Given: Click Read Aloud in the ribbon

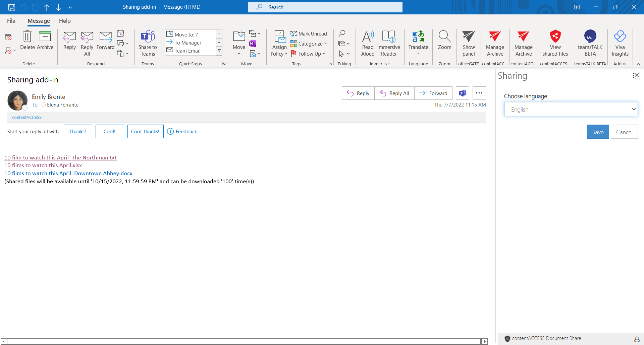Looking at the screenshot, I should pyautogui.click(x=368, y=44).
